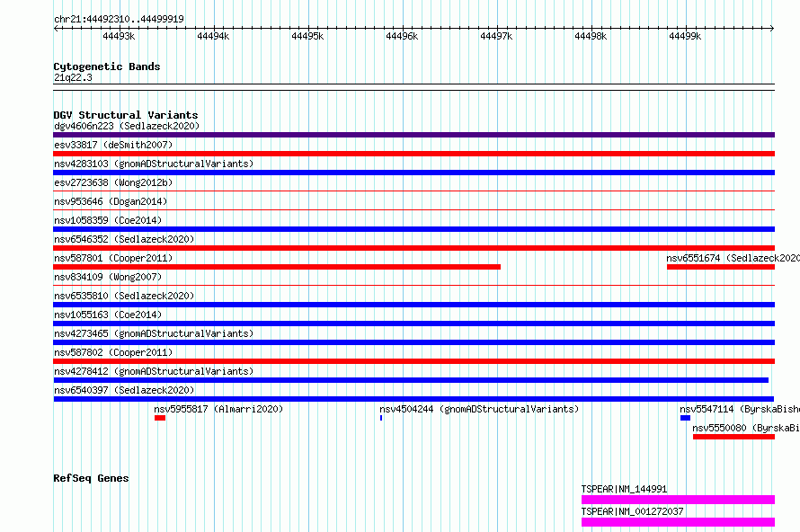Select the red nsv6546352 variant bar
800x532 pixels.
coord(413,248)
